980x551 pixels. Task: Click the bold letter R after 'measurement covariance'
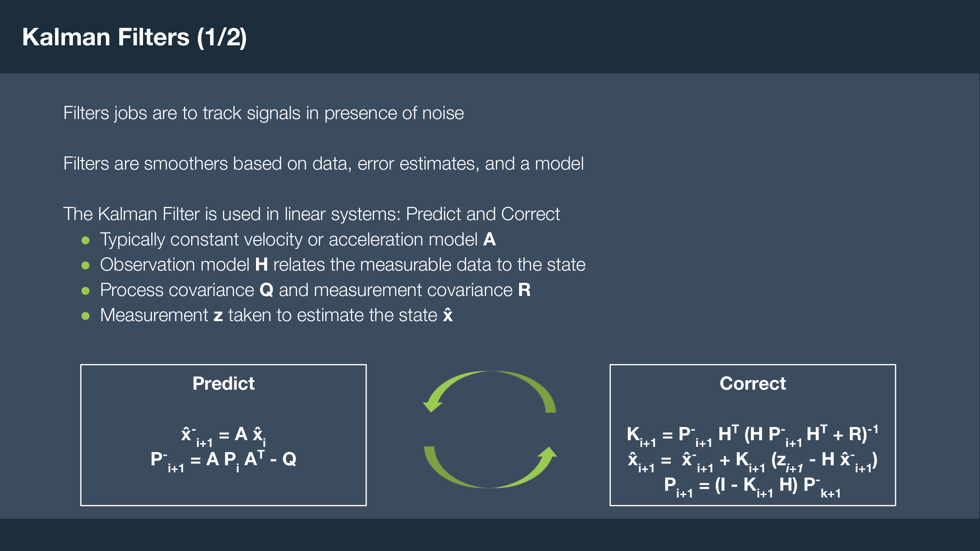coord(525,290)
